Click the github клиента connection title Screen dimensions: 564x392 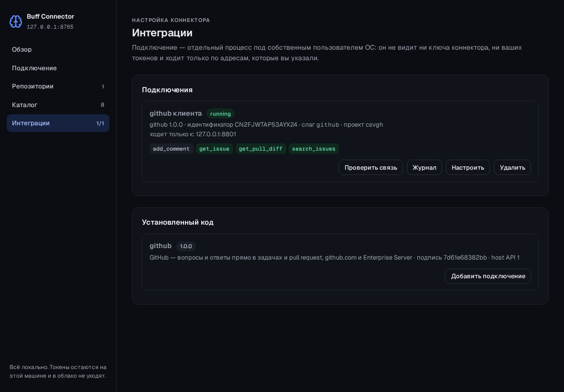[176, 113]
